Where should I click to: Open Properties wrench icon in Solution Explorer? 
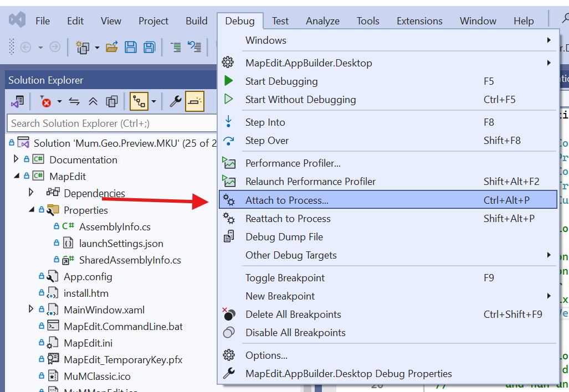click(x=176, y=101)
